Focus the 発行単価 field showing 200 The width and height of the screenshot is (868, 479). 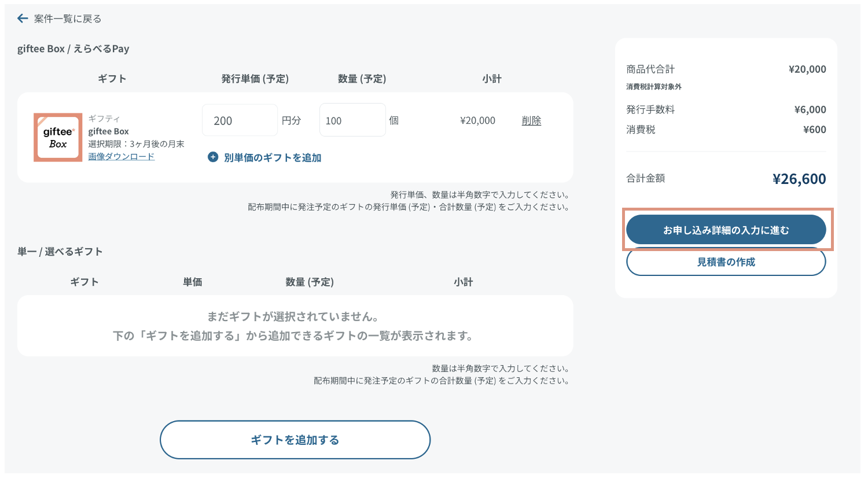(x=239, y=120)
